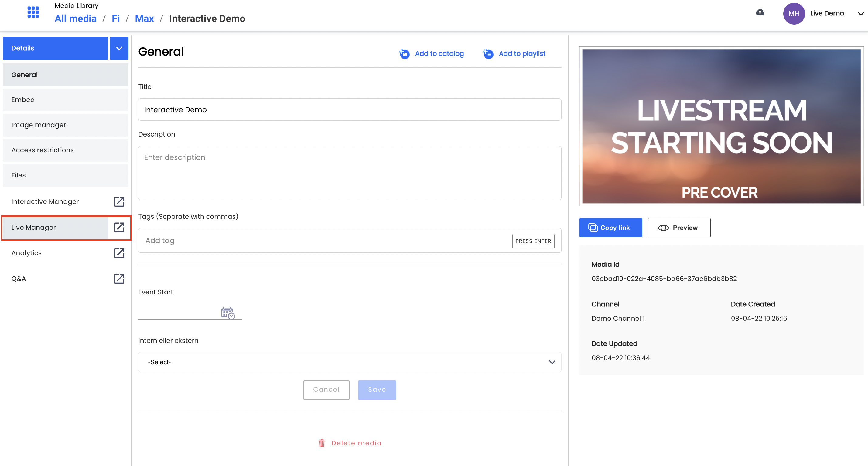Go to the Fi breadcrumb folder
The height and width of the screenshot is (466, 868).
pyautogui.click(x=116, y=19)
